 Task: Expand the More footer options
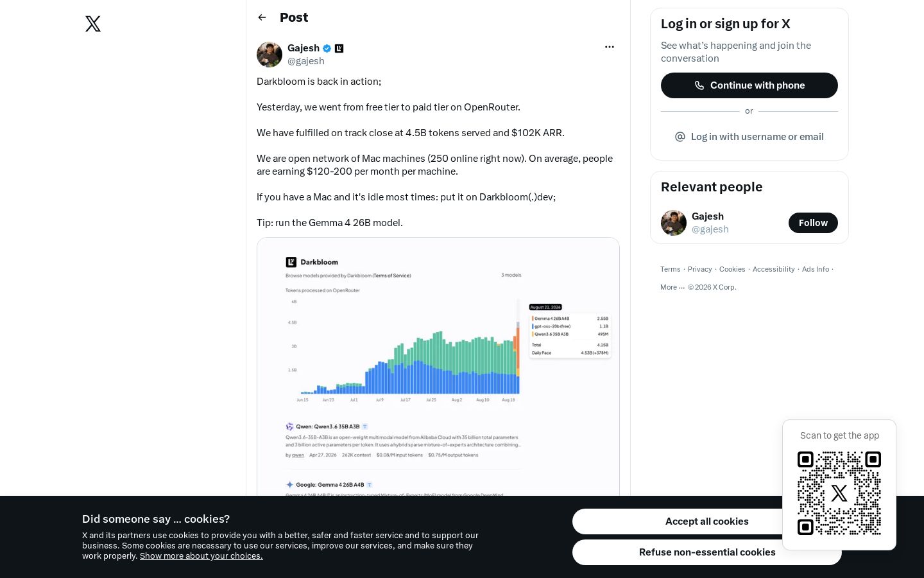click(x=672, y=287)
